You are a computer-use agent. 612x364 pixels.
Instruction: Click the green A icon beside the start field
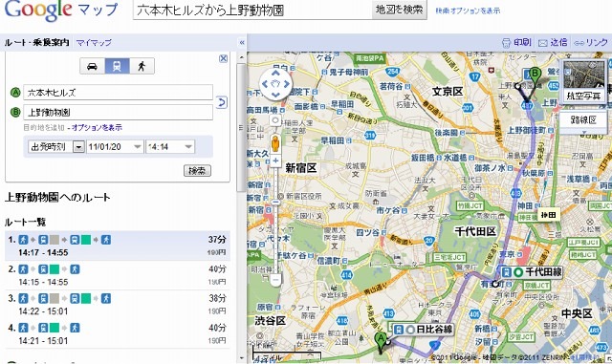coord(15,93)
